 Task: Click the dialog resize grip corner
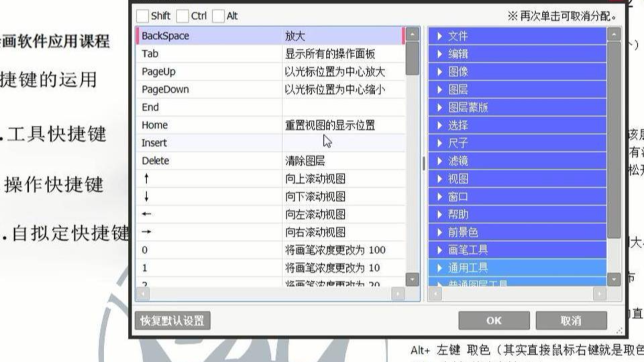tap(620, 331)
